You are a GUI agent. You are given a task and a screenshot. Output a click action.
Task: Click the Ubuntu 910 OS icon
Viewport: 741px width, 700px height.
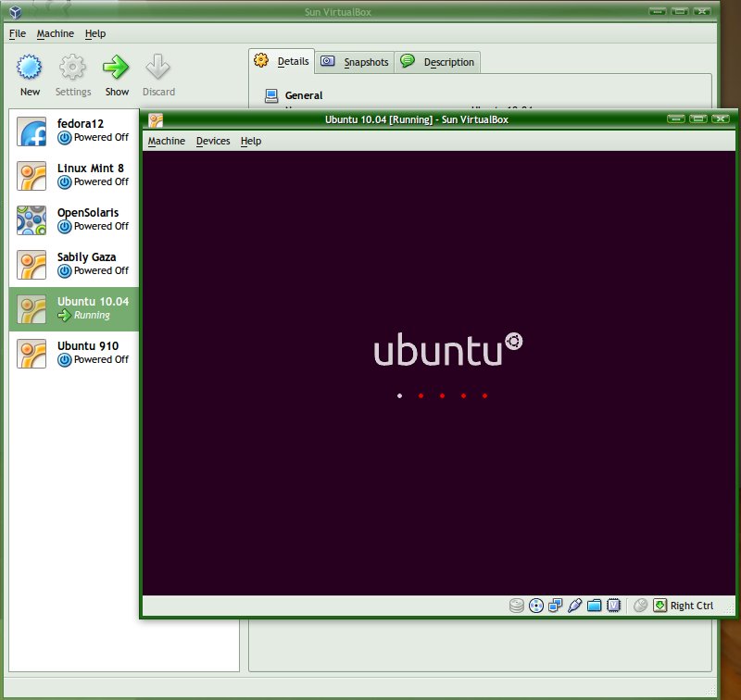coord(31,354)
